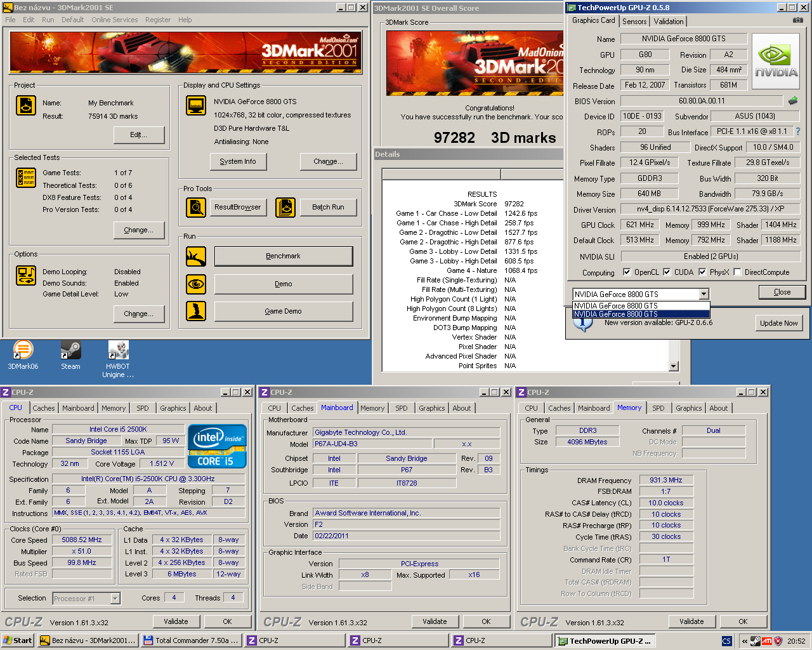This screenshot has height=650, width=812.
Task: Click the ATI tray icon
Action: point(767,641)
